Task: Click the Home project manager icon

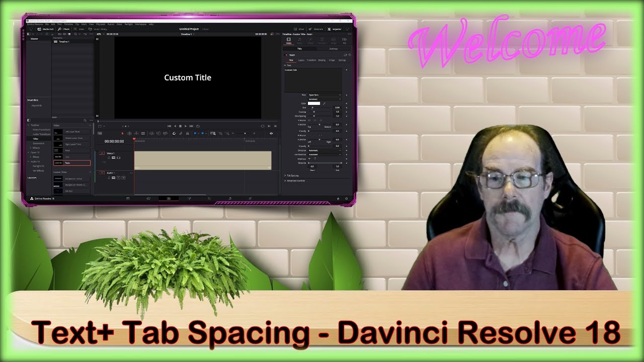Action: (338, 199)
